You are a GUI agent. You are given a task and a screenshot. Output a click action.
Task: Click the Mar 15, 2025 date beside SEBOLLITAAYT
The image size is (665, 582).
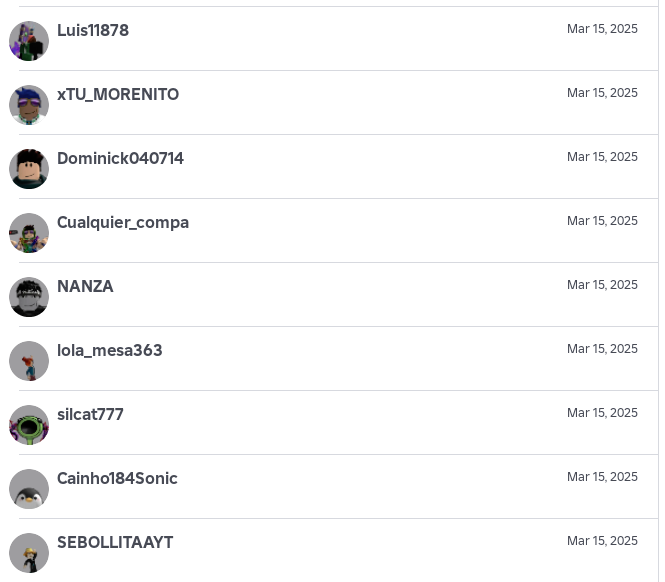point(602,541)
